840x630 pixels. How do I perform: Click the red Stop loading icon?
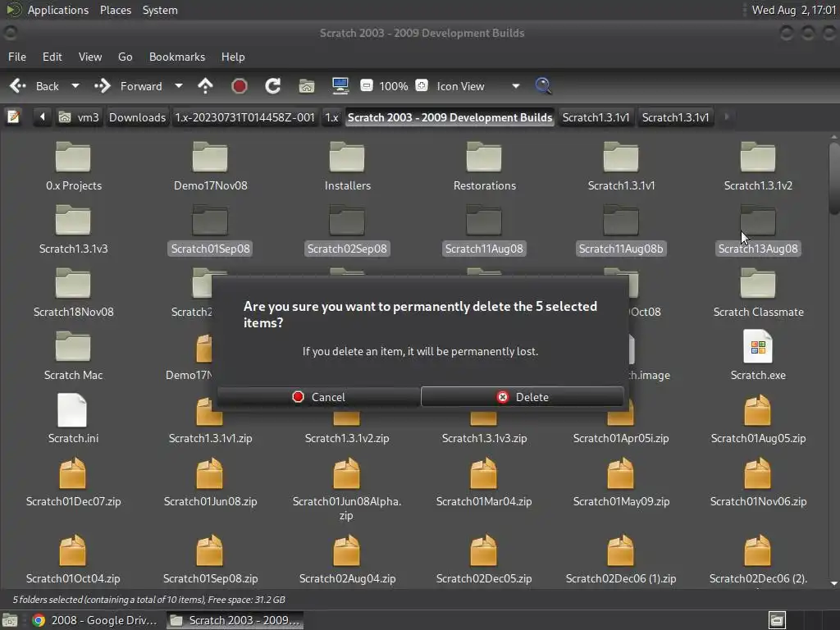click(239, 85)
